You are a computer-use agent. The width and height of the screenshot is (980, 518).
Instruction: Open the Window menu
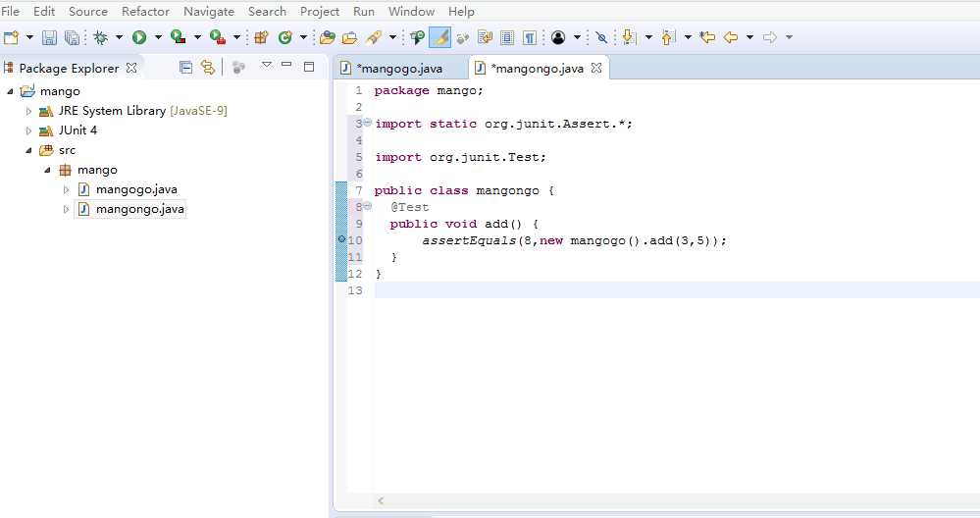click(411, 11)
